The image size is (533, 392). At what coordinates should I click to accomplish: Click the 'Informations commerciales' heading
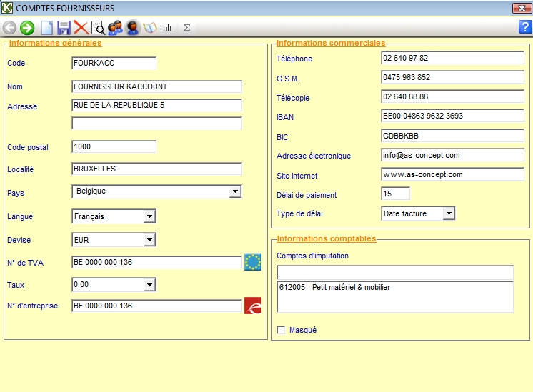point(331,43)
